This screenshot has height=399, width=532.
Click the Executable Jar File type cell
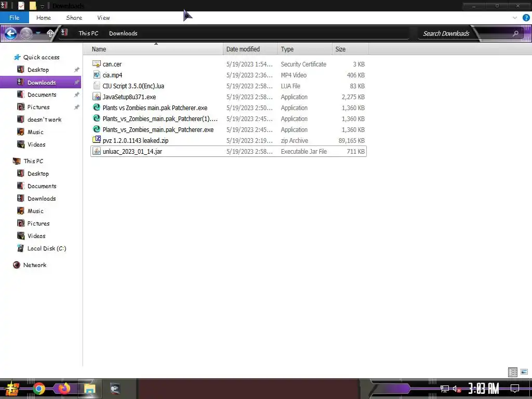[303, 151]
